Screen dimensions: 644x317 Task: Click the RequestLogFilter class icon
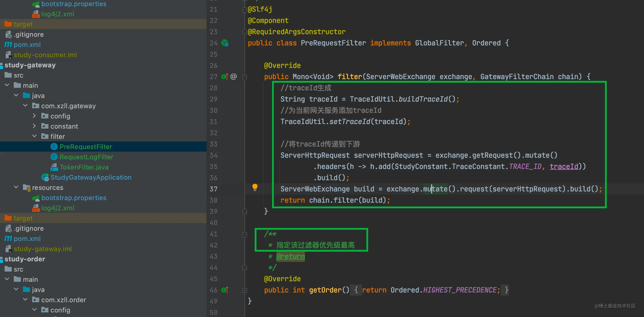[x=54, y=157]
